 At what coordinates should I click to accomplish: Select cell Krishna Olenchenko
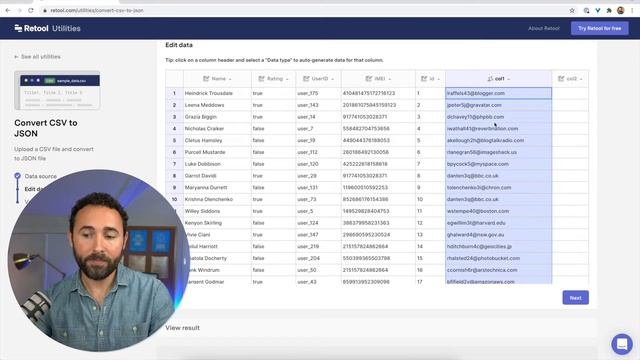pyautogui.click(x=217, y=199)
